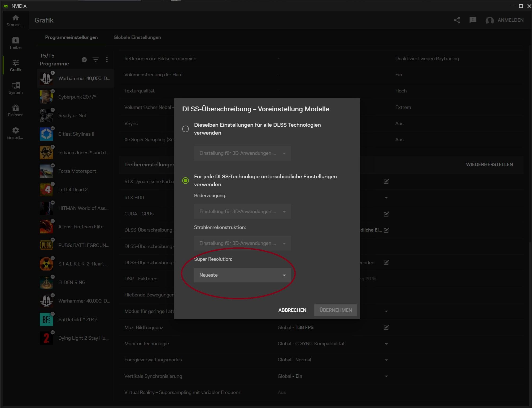Viewport: 532px width, 408px height.
Task: Select the Battlefield 2042 icon
Action: click(46, 320)
